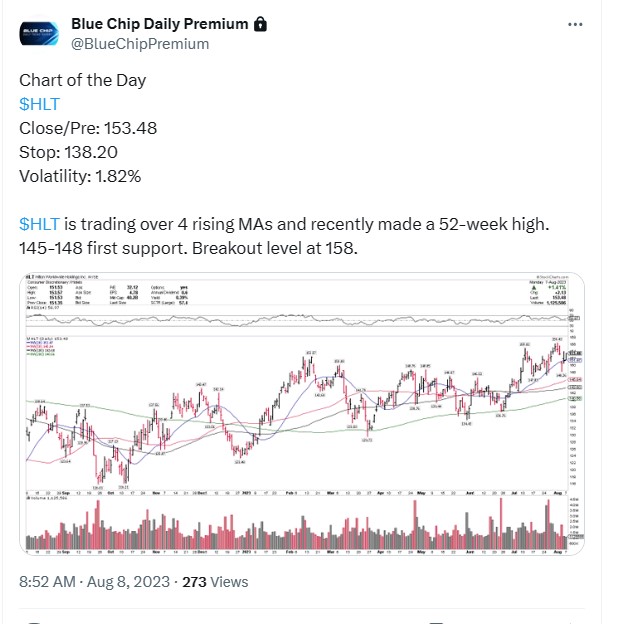Viewport: 632px width, 624px height.
Task: Click the 'Chart of the Day' tweet text
Action: point(82,80)
